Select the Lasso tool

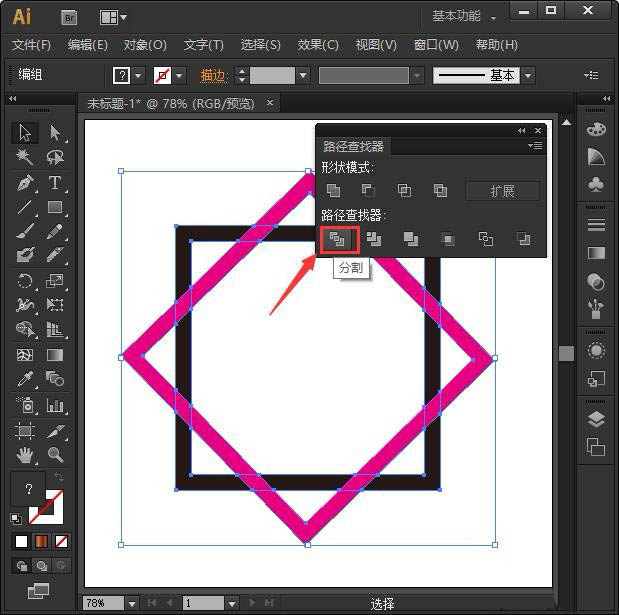55,158
